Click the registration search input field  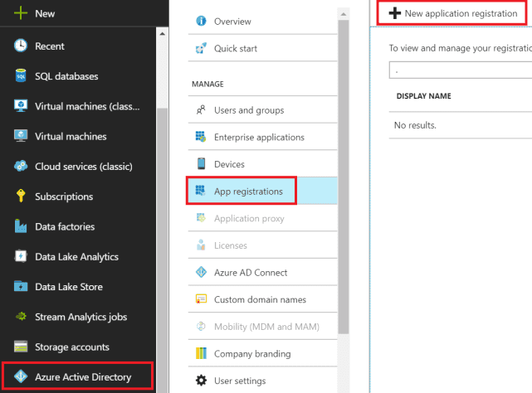coord(461,70)
